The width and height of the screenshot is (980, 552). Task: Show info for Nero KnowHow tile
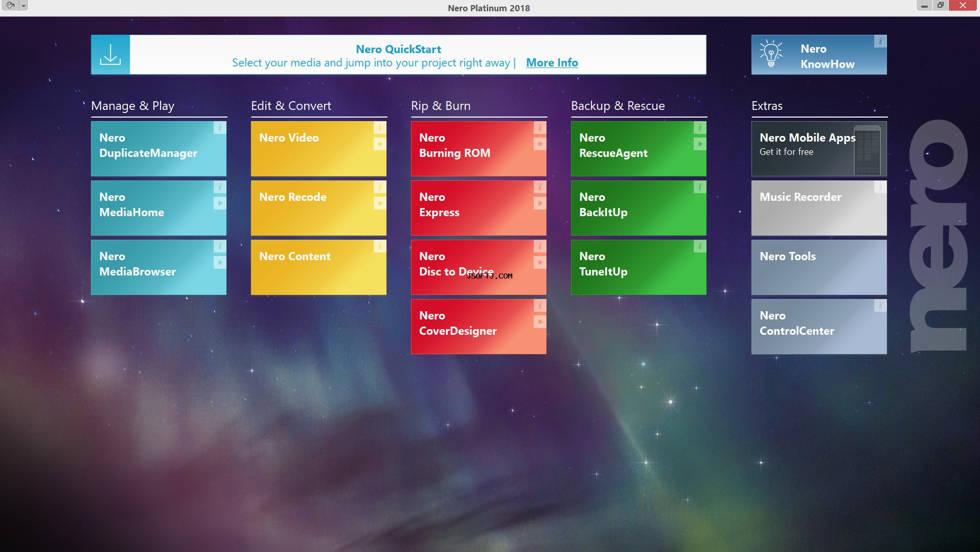pyautogui.click(x=880, y=41)
